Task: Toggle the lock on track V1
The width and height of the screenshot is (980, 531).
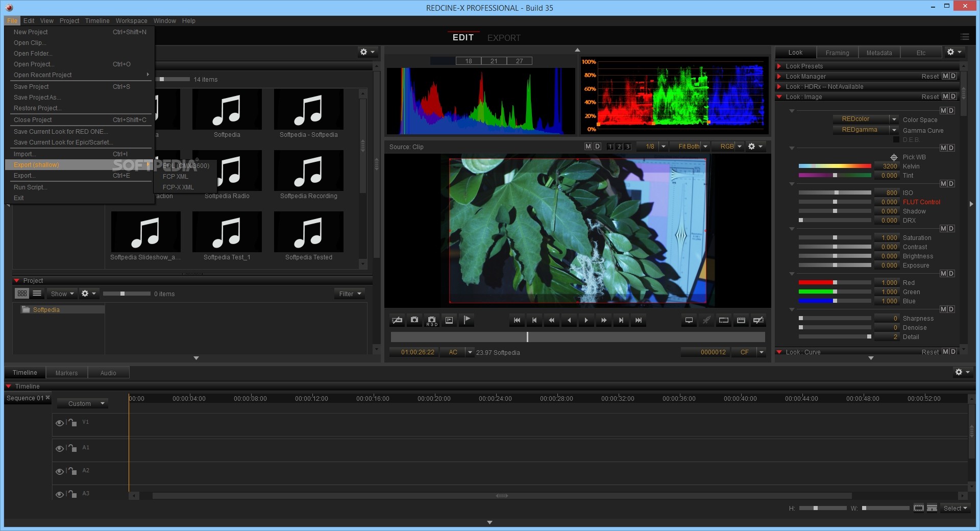Action: [73, 422]
